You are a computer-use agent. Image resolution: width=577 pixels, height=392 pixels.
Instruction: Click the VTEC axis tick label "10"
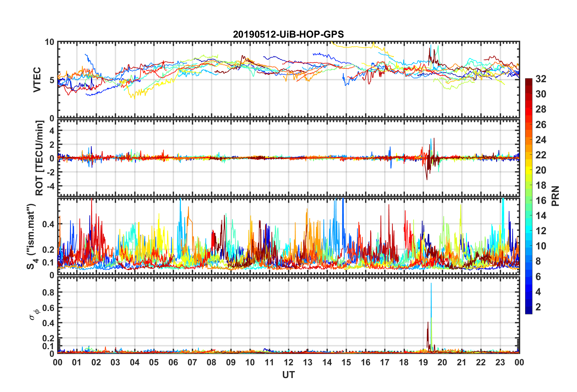point(49,42)
